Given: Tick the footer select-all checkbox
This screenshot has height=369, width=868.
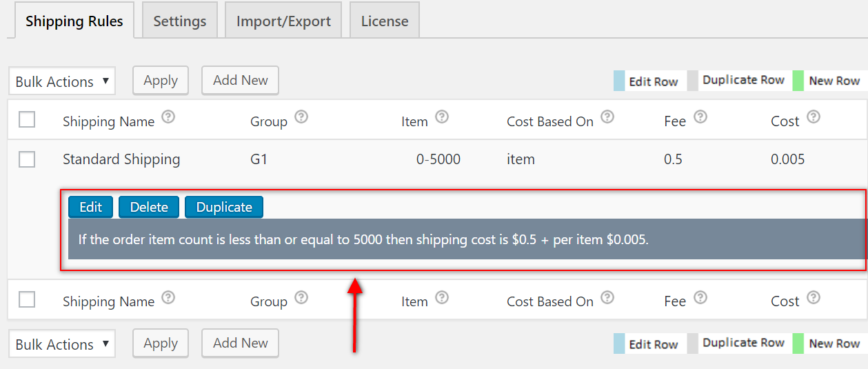Looking at the screenshot, I should coord(27,300).
